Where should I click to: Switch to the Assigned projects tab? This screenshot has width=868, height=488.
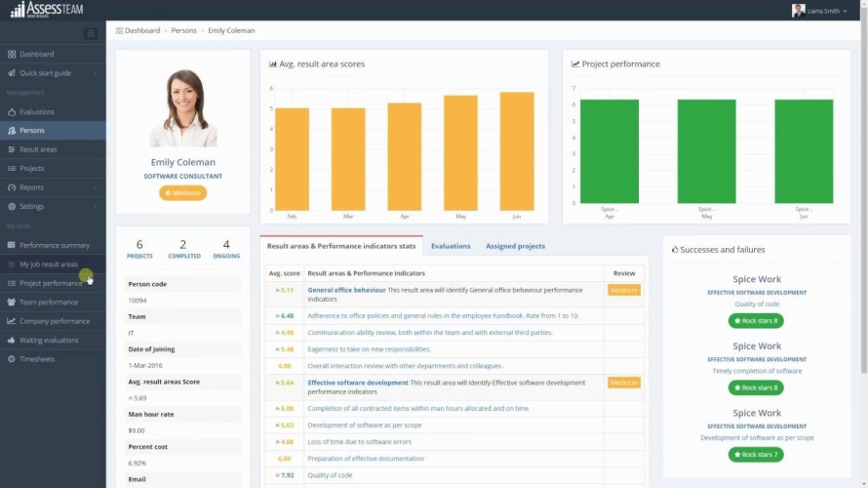click(515, 246)
